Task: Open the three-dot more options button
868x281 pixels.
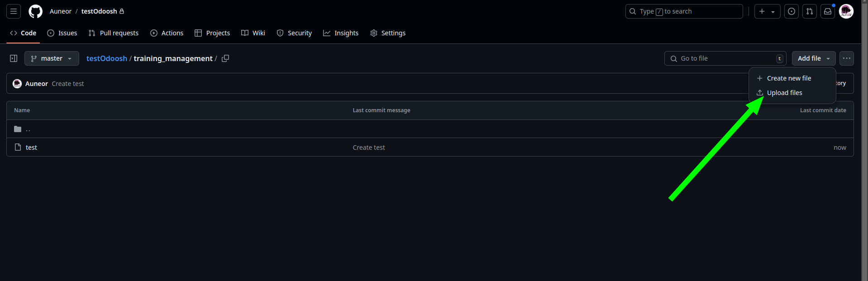Action: coord(846,58)
